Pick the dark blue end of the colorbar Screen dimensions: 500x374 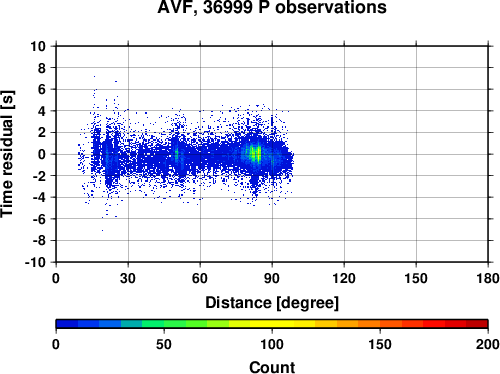coord(67,324)
